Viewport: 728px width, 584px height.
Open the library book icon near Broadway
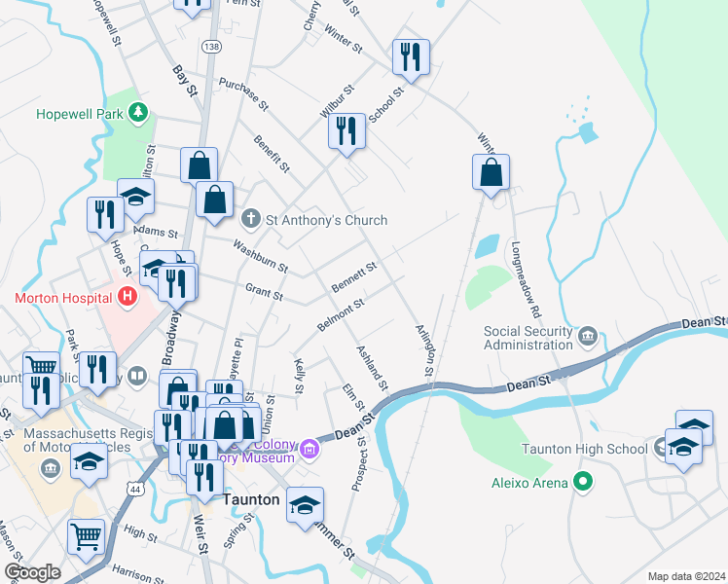(x=137, y=376)
